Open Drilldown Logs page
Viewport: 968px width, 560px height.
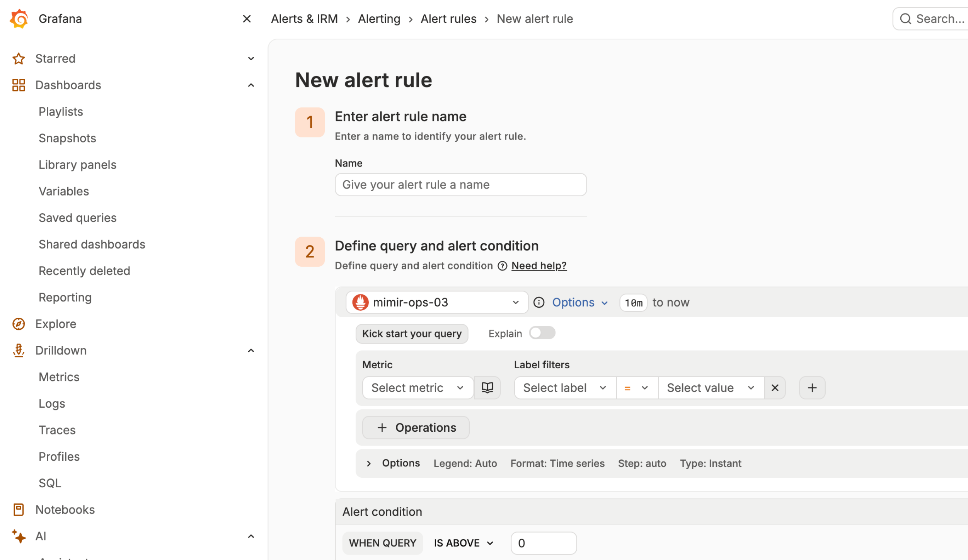pos(52,403)
